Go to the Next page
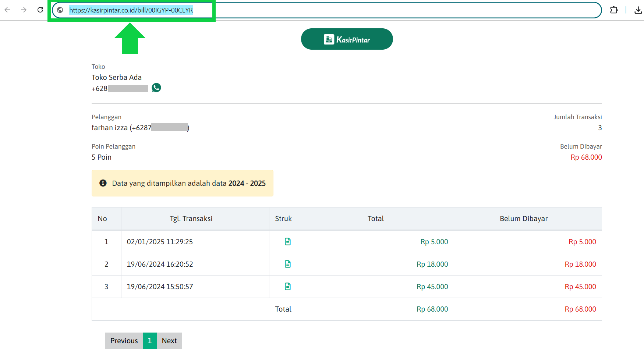This screenshot has height=355, width=644. click(x=169, y=341)
